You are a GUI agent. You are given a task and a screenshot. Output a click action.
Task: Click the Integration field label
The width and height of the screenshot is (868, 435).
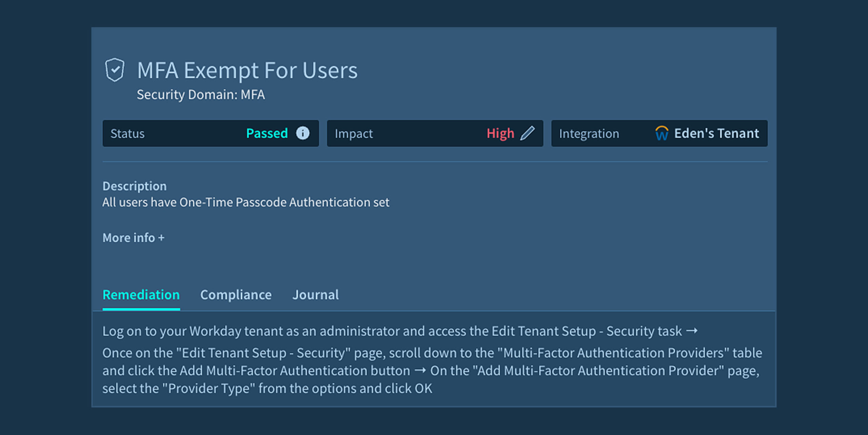click(589, 134)
